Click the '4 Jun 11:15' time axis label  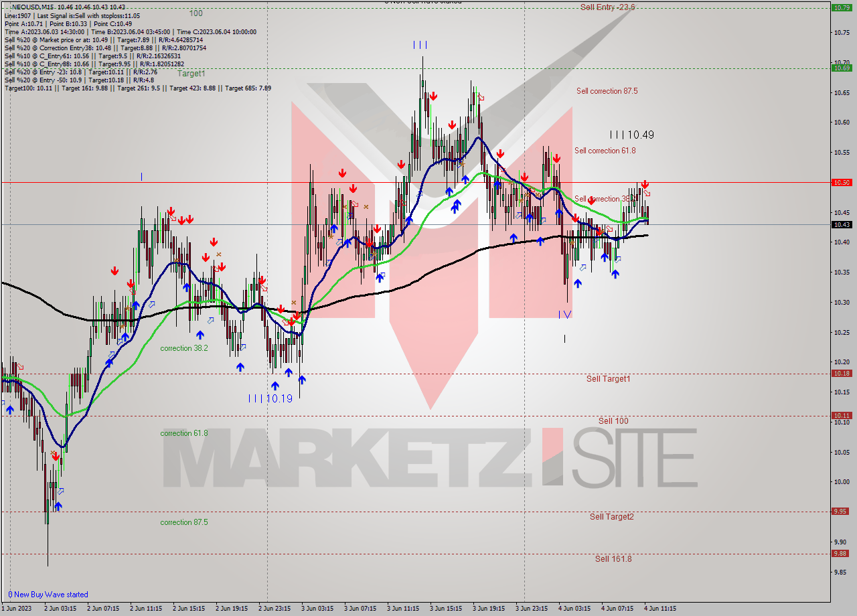pyautogui.click(x=660, y=609)
